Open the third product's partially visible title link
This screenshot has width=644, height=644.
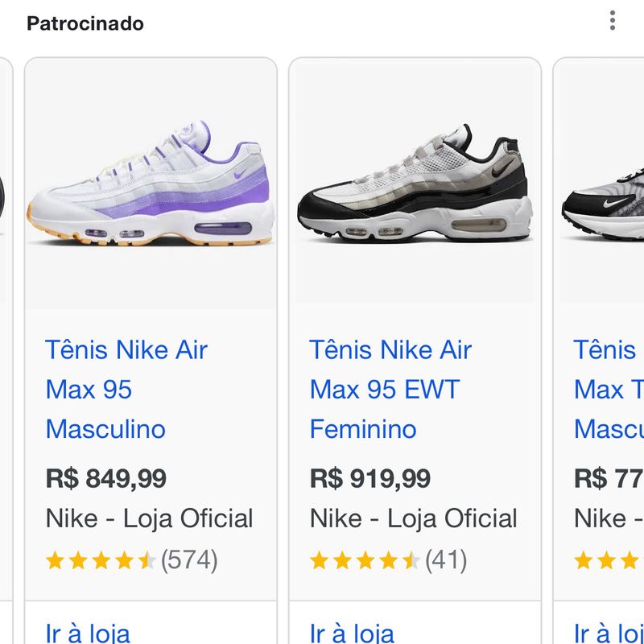click(608, 390)
